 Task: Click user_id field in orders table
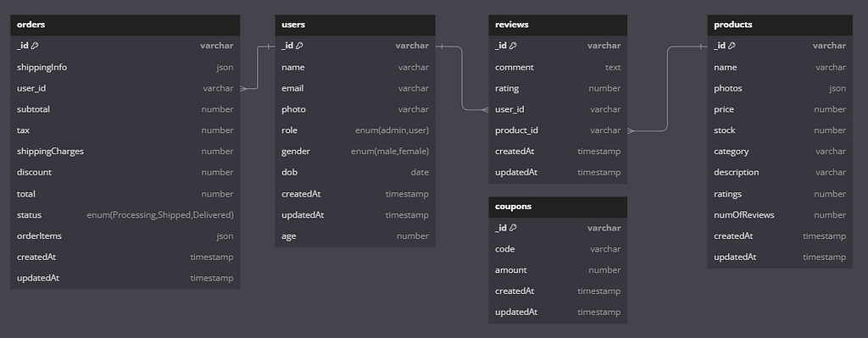[x=125, y=88]
